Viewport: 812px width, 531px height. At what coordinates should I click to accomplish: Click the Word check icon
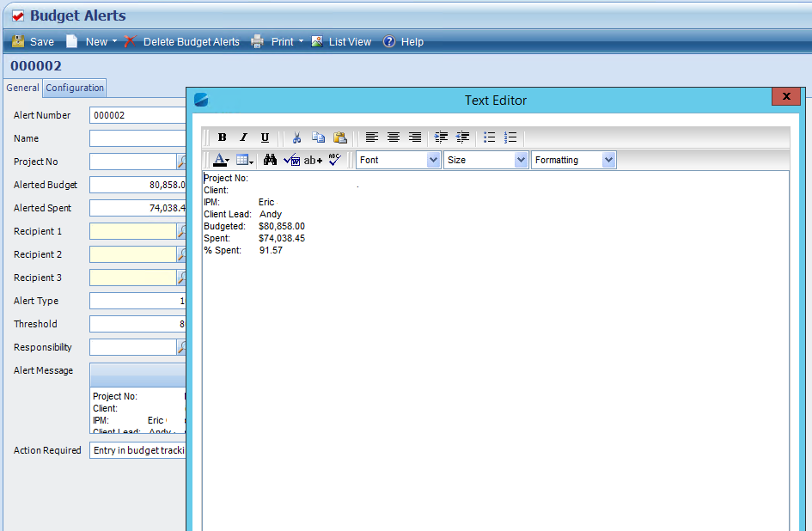291,160
